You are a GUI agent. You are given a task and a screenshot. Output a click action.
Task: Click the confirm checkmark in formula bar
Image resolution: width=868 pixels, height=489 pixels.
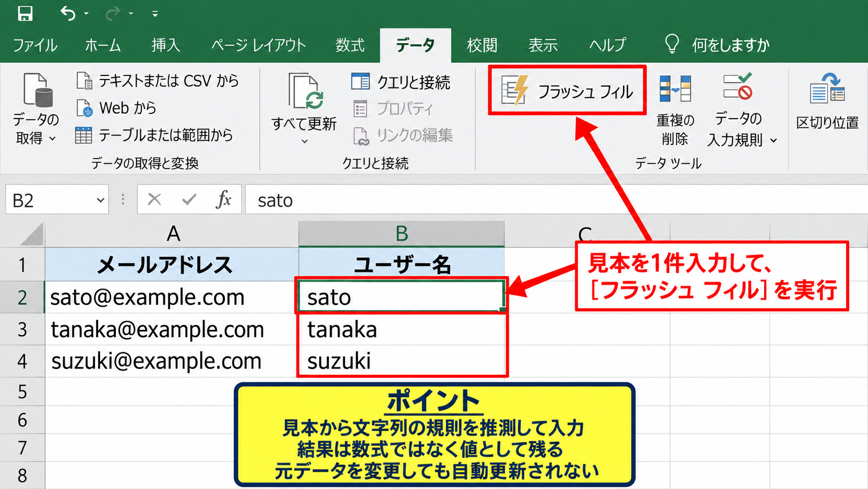coord(189,199)
